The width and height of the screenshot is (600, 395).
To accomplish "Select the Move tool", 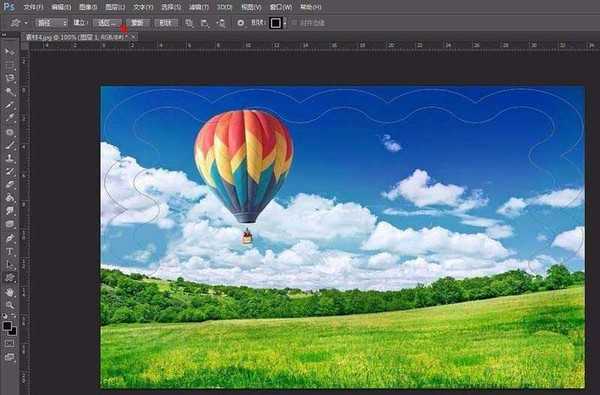I will pos(10,52).
